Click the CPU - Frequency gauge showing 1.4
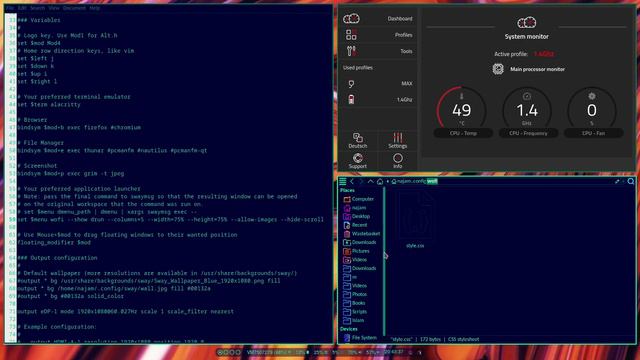 click(x=527, y=111)
